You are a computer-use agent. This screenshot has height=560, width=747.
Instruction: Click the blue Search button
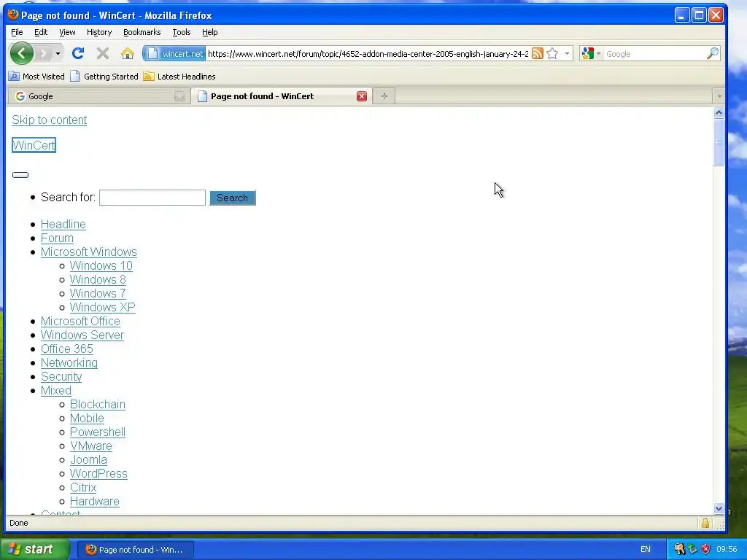233,198
